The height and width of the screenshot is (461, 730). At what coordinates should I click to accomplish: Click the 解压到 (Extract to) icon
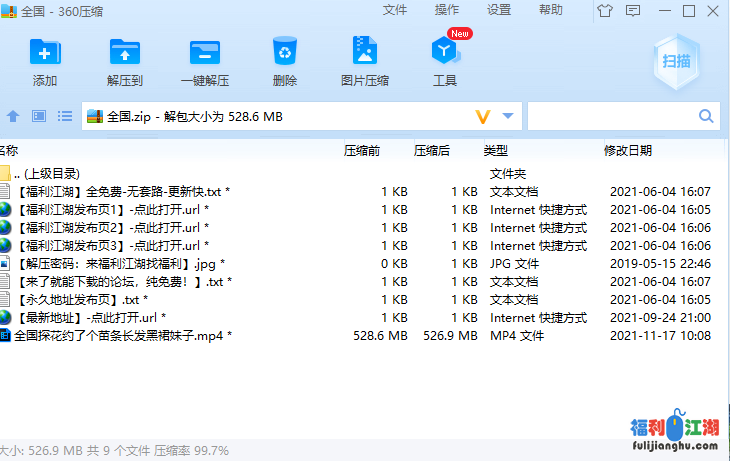click(125, 52)
